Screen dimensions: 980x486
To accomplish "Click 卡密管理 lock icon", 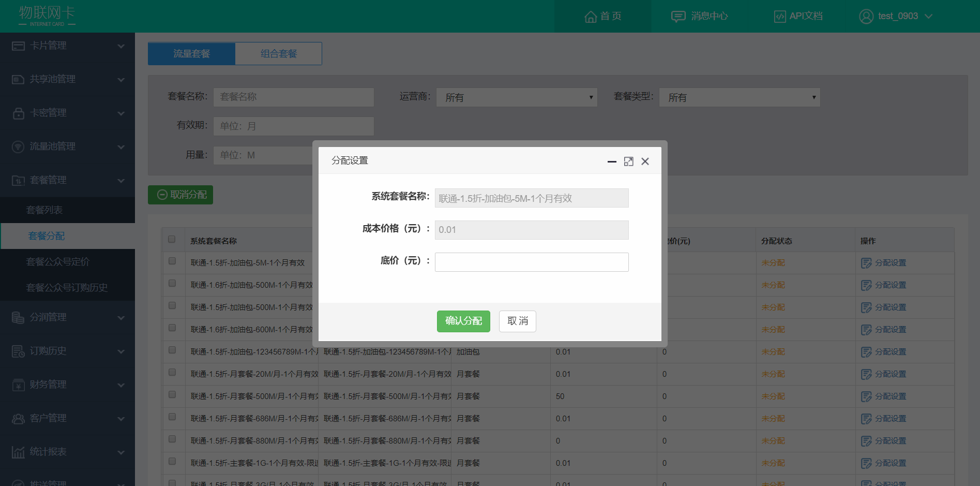I will (18, 113).
